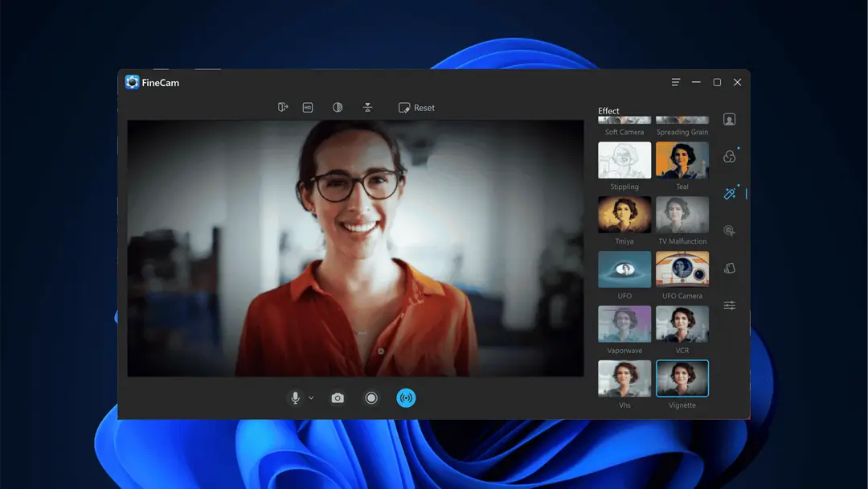
Task: Apply the UFO effect thumbnail
Action: (x=624, y=269)
